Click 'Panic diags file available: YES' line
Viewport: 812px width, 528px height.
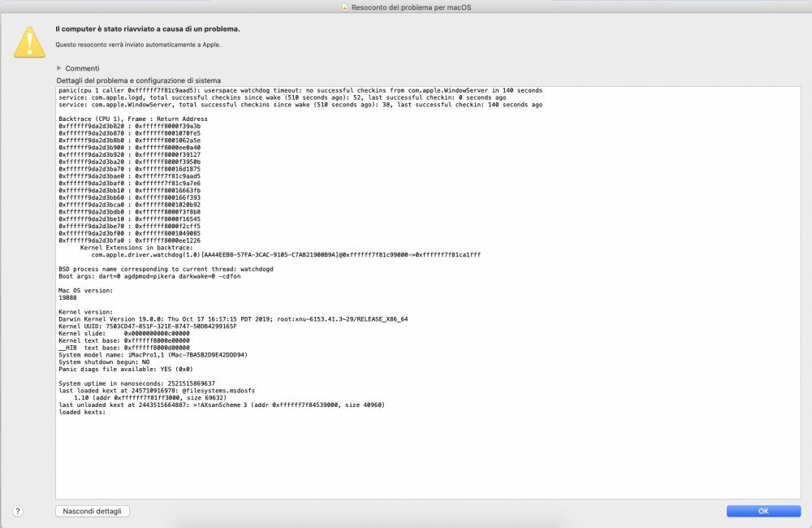(126, 370)
